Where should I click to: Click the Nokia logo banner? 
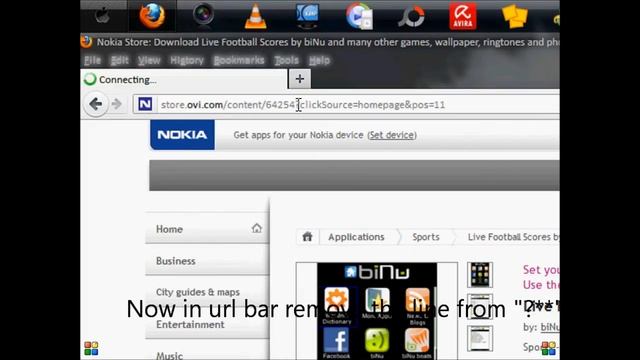click(x=182, y=135)
